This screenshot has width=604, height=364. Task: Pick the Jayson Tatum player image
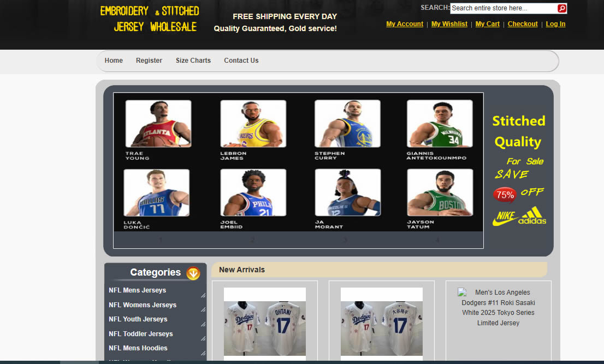point(440,193)
